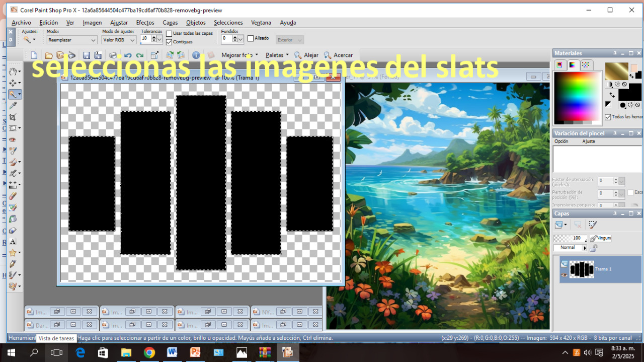Click the gold foreground material swatch
The height and width of the screenshot is (362, 644).
[616, 70]
